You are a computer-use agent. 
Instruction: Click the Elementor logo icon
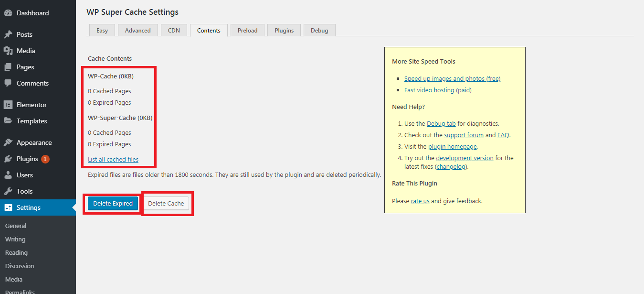(8, 105)
